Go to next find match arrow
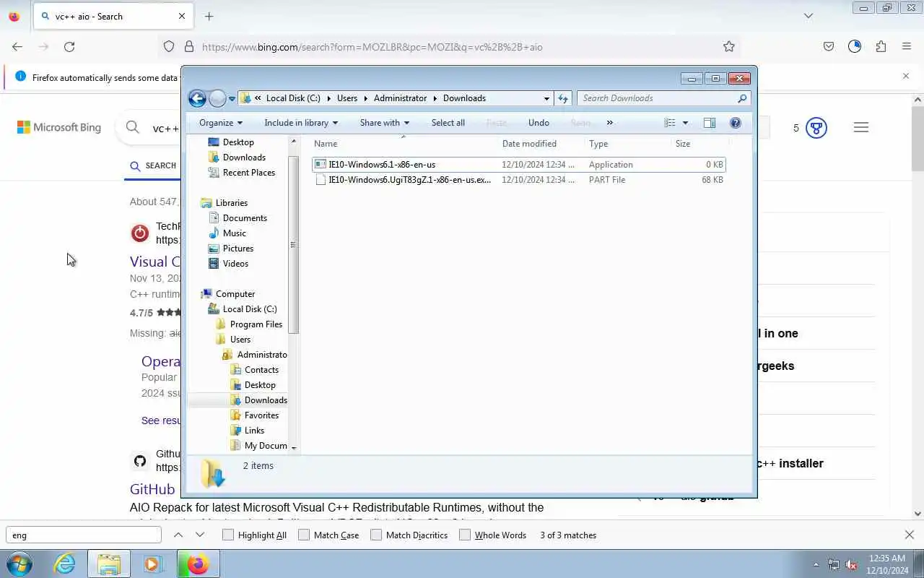Screen dimensions: 924x578 tap(200, 535)
